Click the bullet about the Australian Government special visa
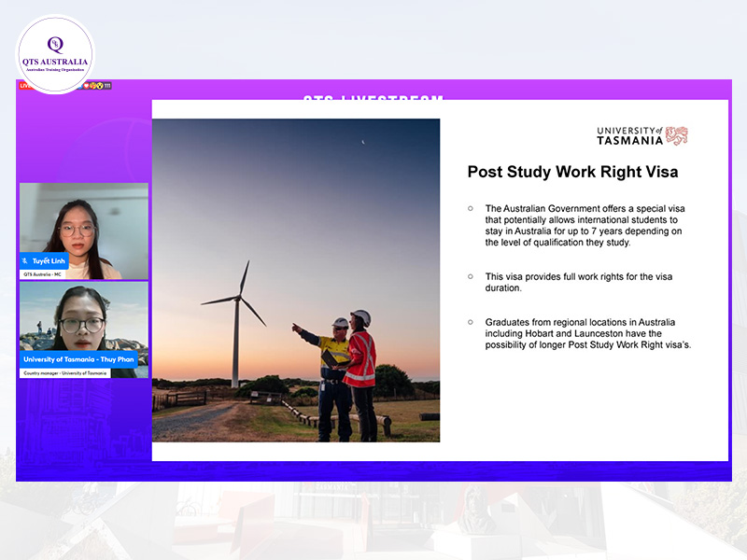The image size is (747, 560). tap(585, 225)
